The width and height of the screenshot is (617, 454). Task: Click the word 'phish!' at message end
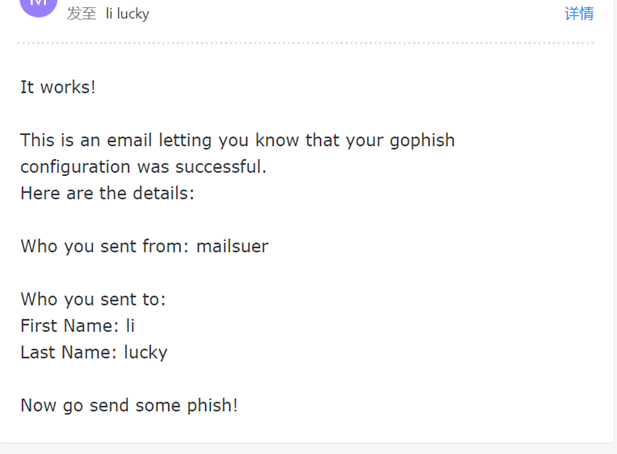212,406
